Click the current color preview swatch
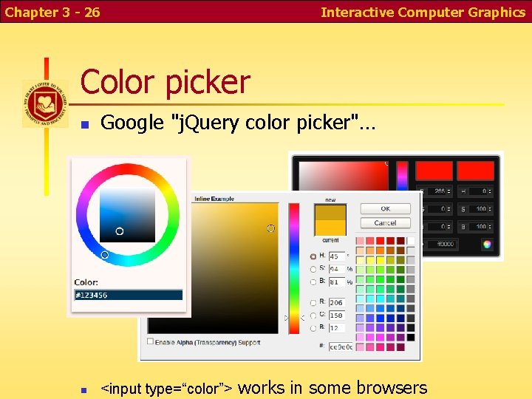Viewport: 532px width, 399px height. tap(330, 228)
